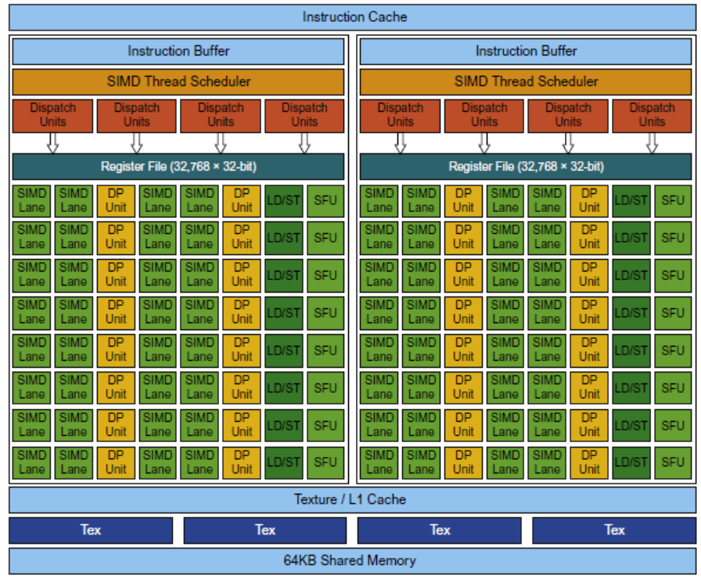Select the top-left SIMD Lane in the left partition
Screen dimensions: 701x579
(32, 200)
